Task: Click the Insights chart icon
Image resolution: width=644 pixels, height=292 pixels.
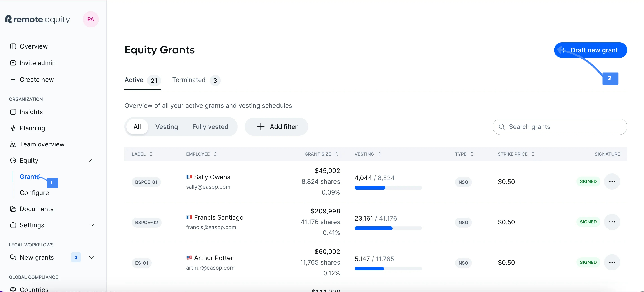Action: click(x=13, y=112)
